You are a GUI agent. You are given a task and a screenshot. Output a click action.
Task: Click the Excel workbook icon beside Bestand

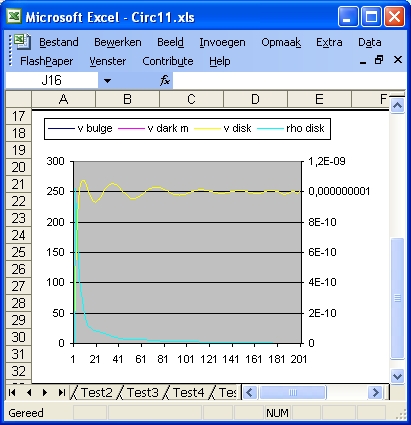click(x=22, y=42)
